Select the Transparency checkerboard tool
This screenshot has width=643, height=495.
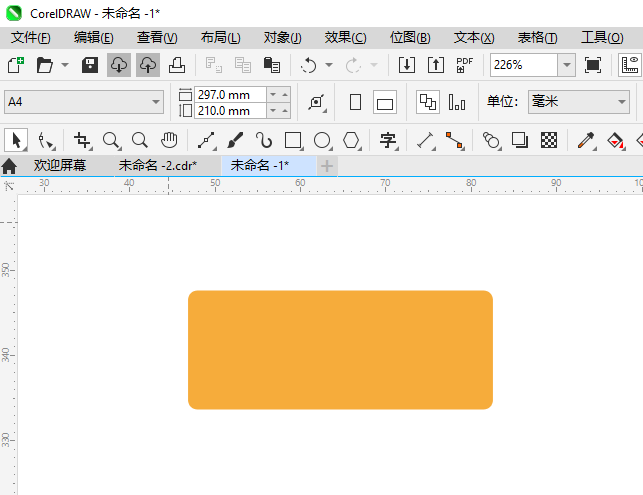(549, 140)
